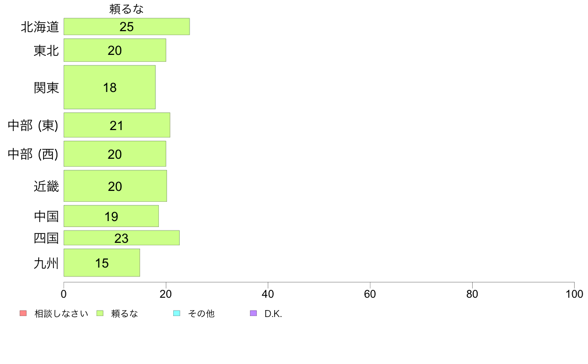Image resolution: width=588 pixels, height=364 pixels.
Task: Click the 頼るな column header above bars
Action: tap(126, 9)
